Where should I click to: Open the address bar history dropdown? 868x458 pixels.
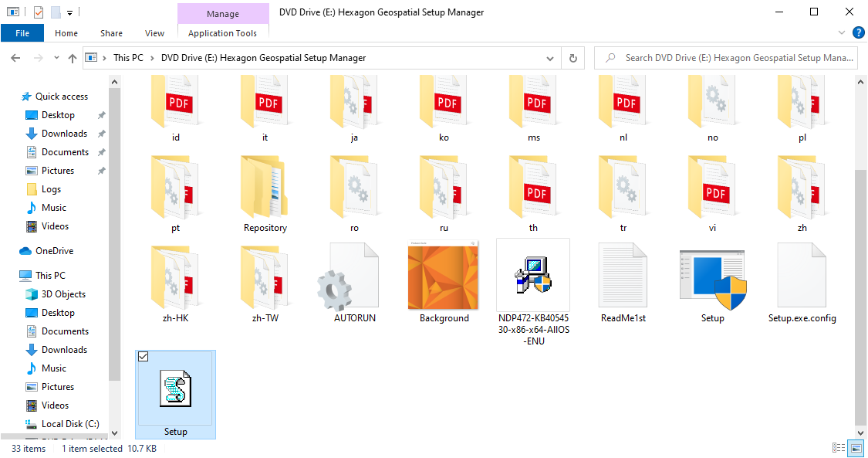(549, 57)
